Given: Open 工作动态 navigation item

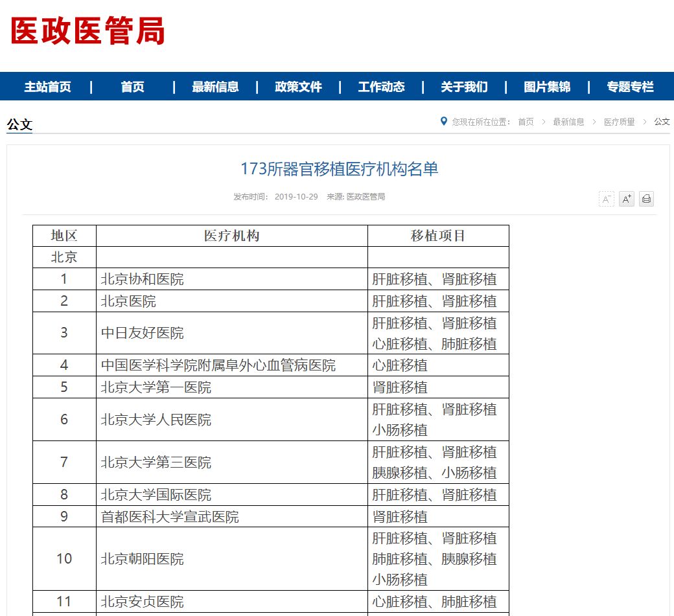Looking at the screenshot, I should click(381, 87).
